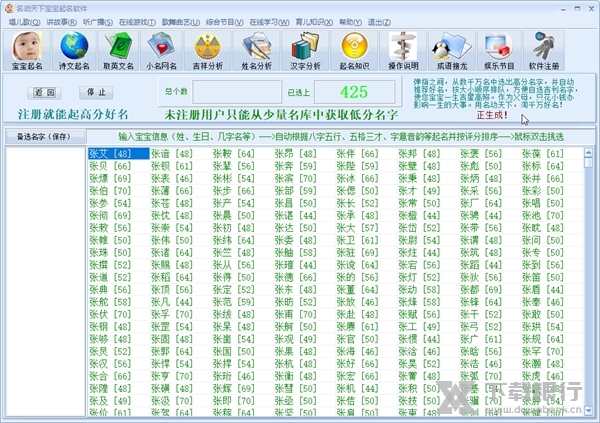This screenshot has height=423, width=600.
Task: Select name 张国 [50]
Action: pyautogui.click(x=234, y=351)
